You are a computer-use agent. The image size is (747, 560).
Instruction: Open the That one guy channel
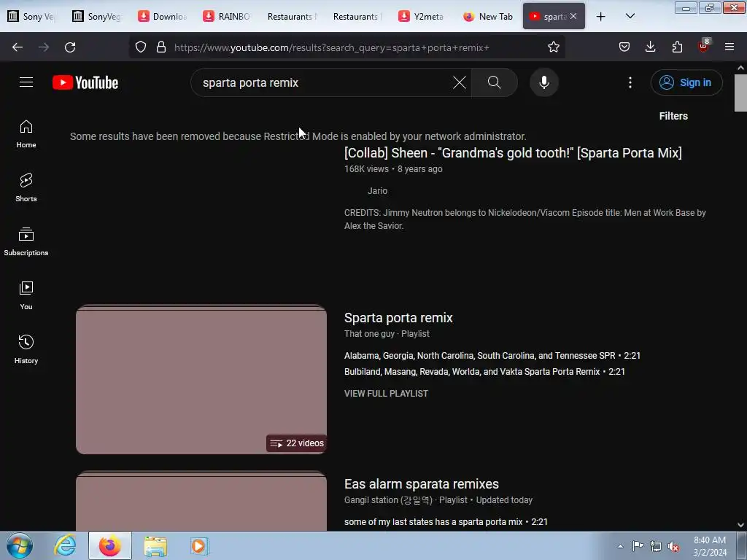click(x=369, y=334)
